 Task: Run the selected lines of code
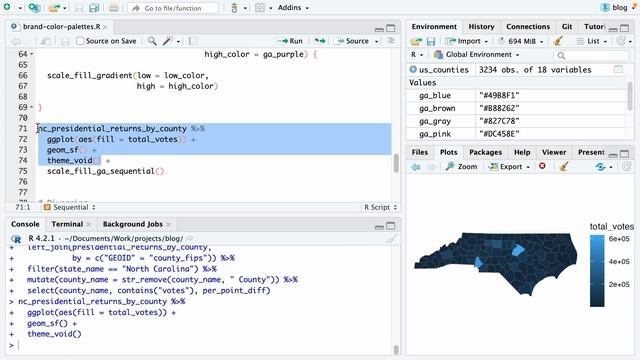pos(290,41)
